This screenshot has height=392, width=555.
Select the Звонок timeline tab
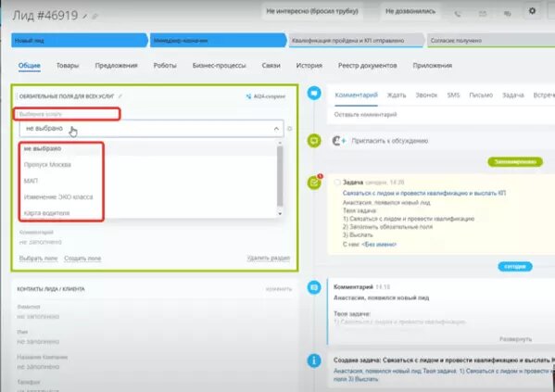[426, 95]
